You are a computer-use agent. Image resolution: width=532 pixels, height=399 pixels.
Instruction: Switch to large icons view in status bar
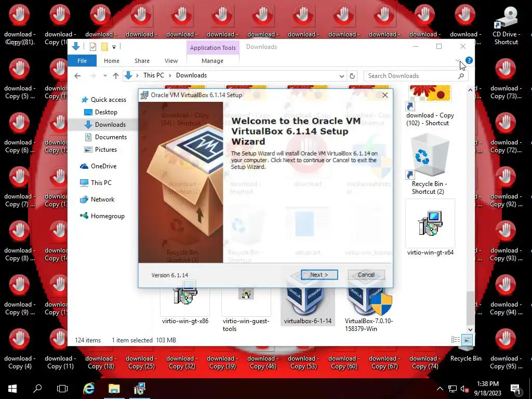click(468, 340)
